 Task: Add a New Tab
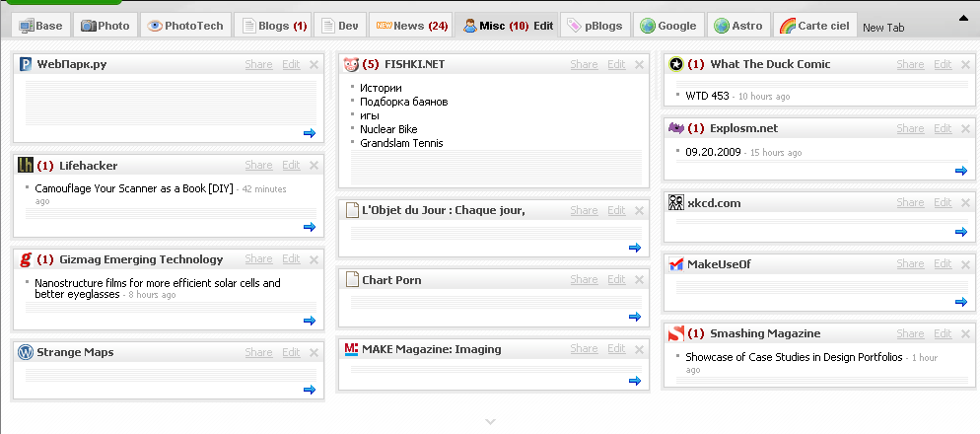pos(883,28)
